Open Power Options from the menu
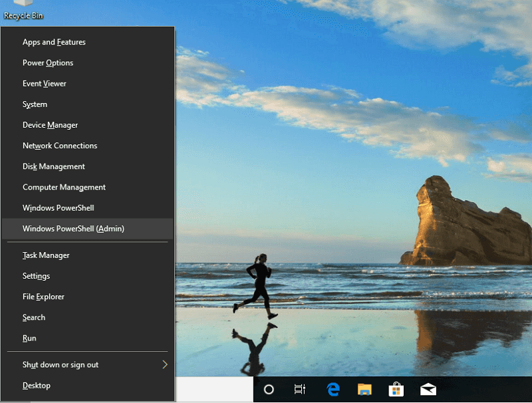Screen dimensions: 532x403 pos(48,63)
